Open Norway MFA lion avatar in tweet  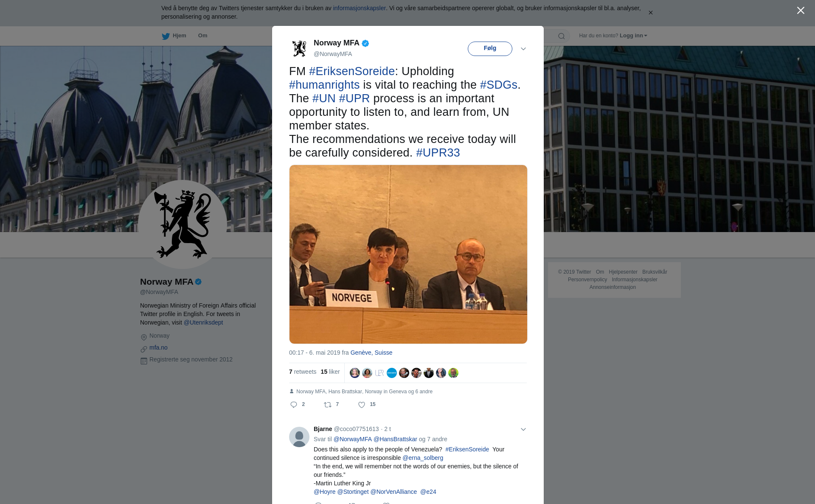[299, 48]
